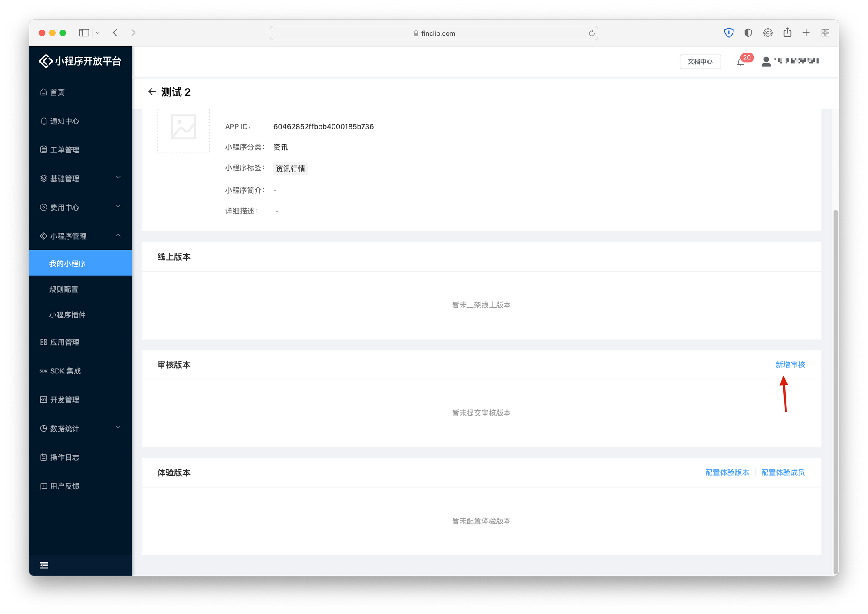The height and width of the screenshot is (614, 868).
Task: Select 规则配置 in the sidebar
Action: [x=64, y=289]
